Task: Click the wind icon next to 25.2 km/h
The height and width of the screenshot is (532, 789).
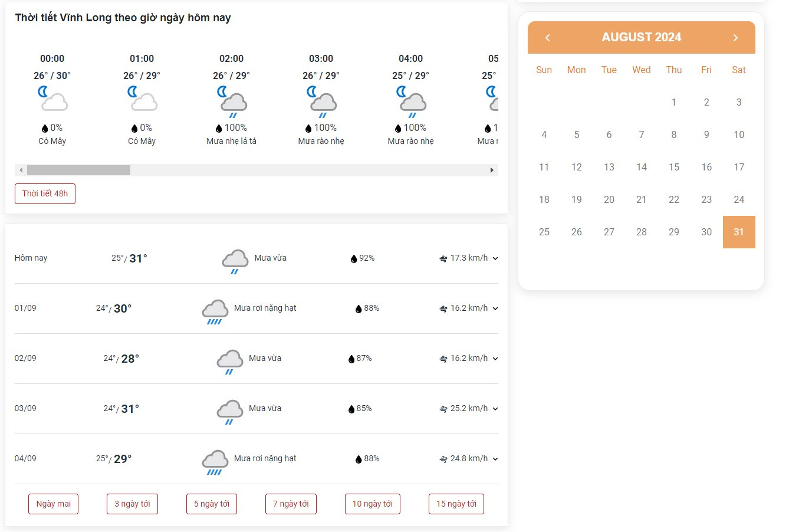Action: [x=443, y=409]
